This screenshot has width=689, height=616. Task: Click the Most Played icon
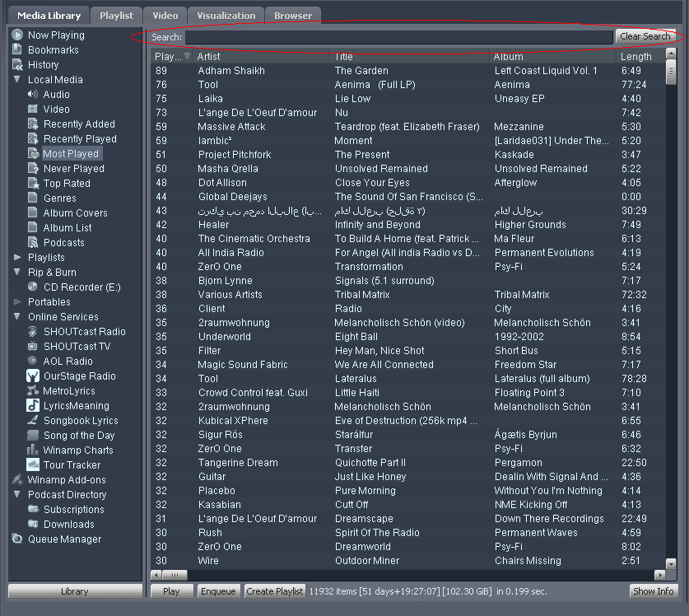click(x=34, y=153)
